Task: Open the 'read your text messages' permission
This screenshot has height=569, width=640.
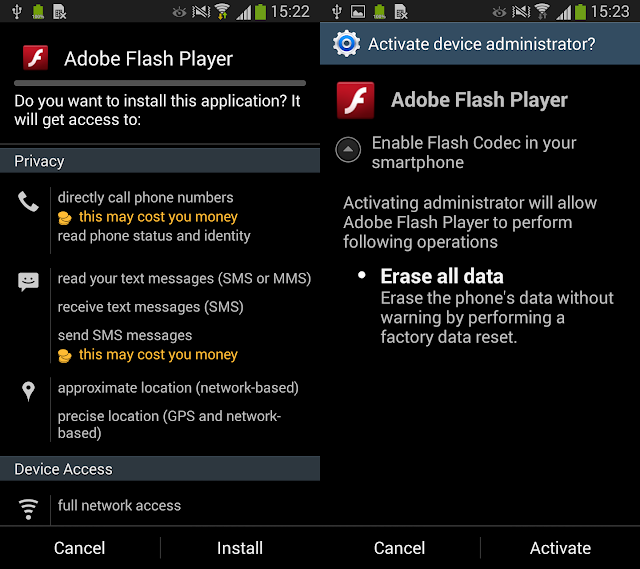Action: (184, 278)
